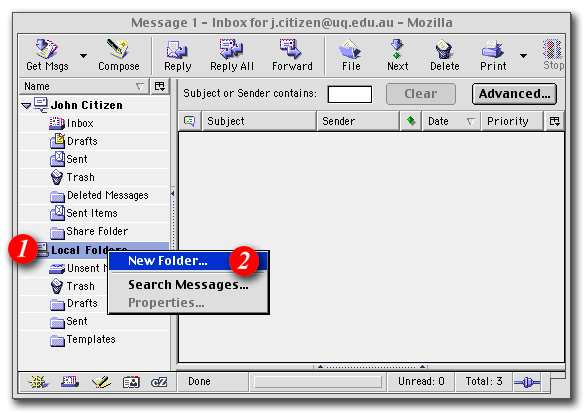Toggle the thread view column icon
The height and width of the screenshot is (413, 585).
pyautogui.click(x=190, y=121)
